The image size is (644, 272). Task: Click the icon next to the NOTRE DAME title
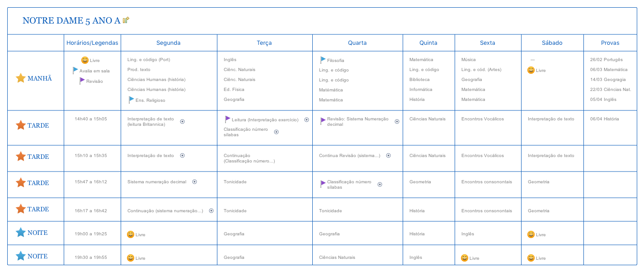[x=126, y=20]
